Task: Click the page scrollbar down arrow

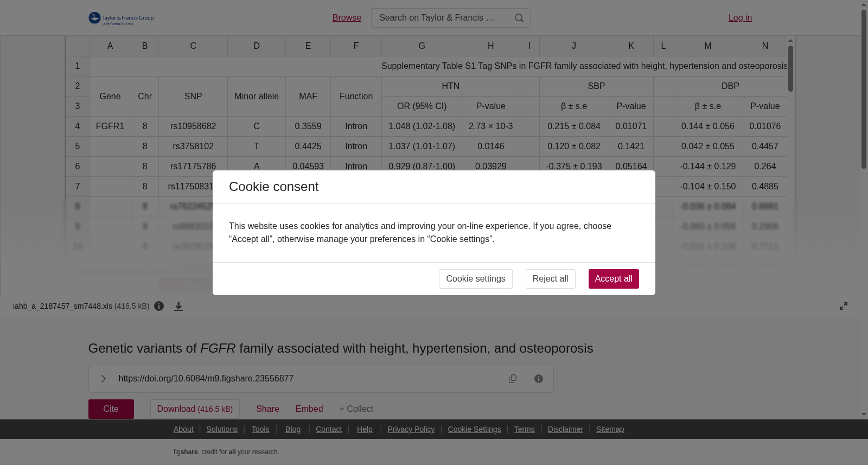Action: click(864, 415)
